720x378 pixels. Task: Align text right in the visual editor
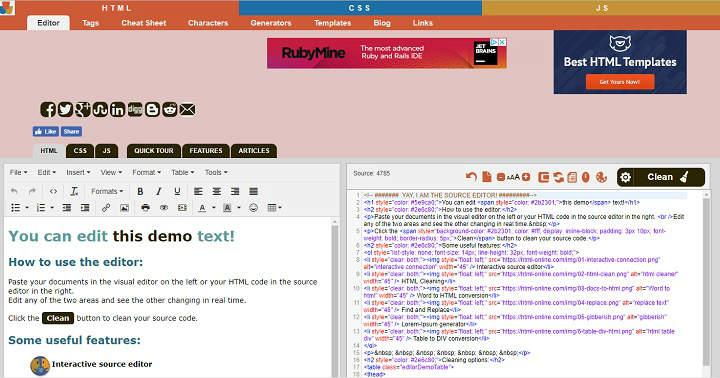coord(235,191)
